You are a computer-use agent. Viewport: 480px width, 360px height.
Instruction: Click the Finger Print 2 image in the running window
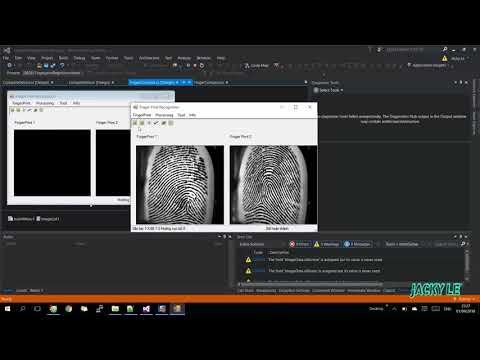pyautogui.click(x=273, y=185)
